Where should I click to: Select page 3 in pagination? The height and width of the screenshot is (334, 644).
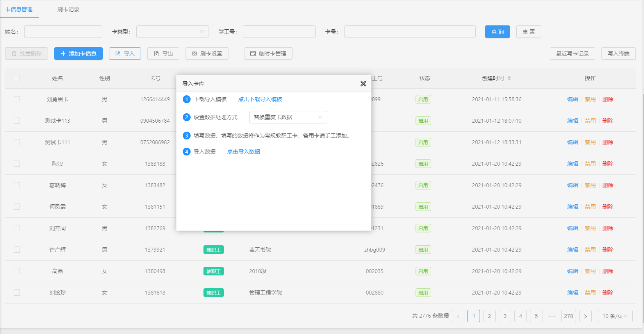coord(505,316)
